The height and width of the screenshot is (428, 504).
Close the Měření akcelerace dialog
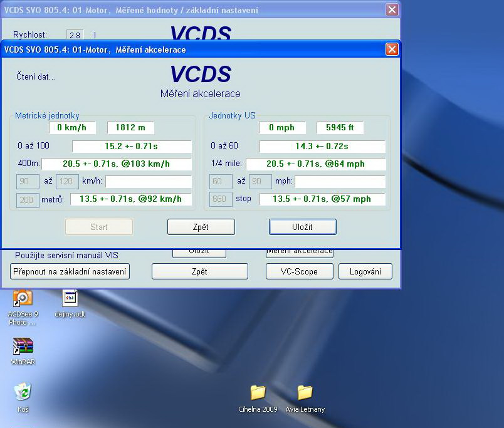click(392, 50)
